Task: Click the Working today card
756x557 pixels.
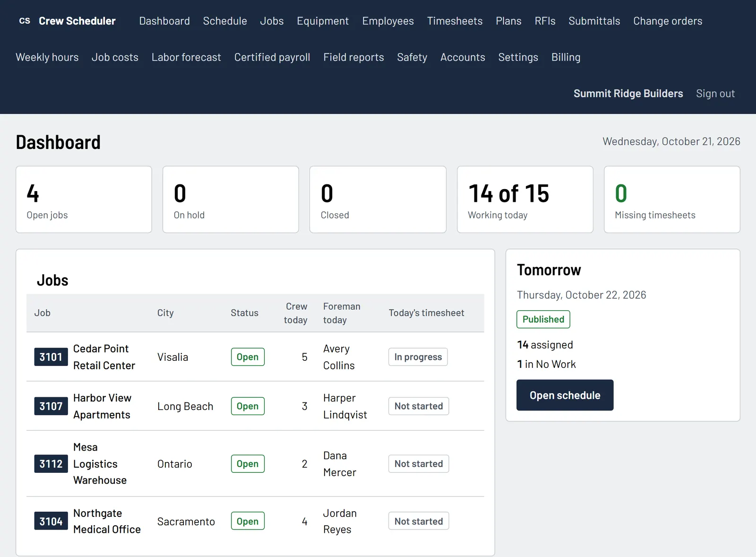Action: 525,200
